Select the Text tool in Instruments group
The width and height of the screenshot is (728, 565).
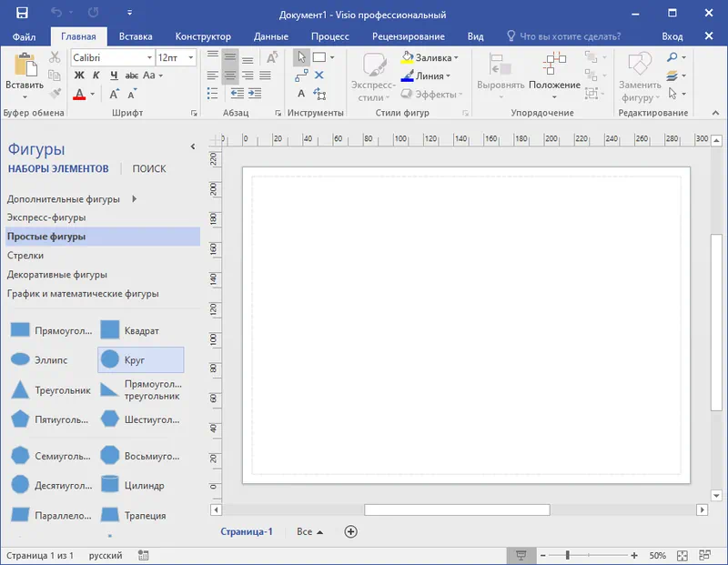pyautogui.click(x=301, y=94)
